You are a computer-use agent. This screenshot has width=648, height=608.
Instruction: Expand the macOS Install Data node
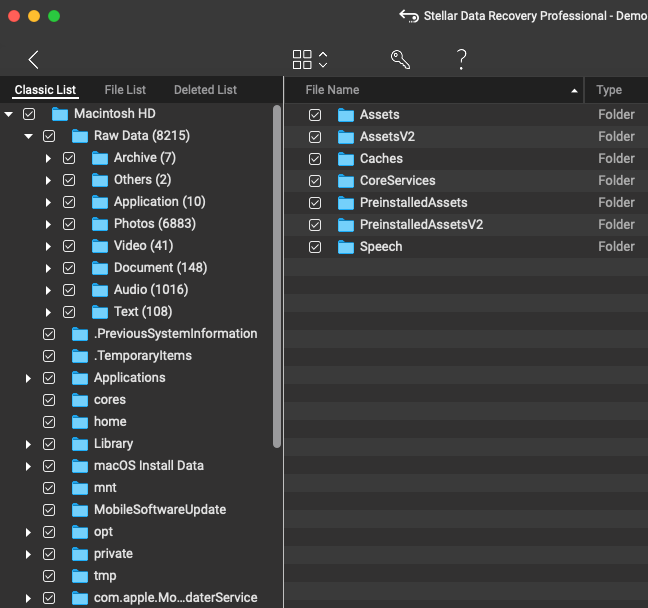click(28, 466)
